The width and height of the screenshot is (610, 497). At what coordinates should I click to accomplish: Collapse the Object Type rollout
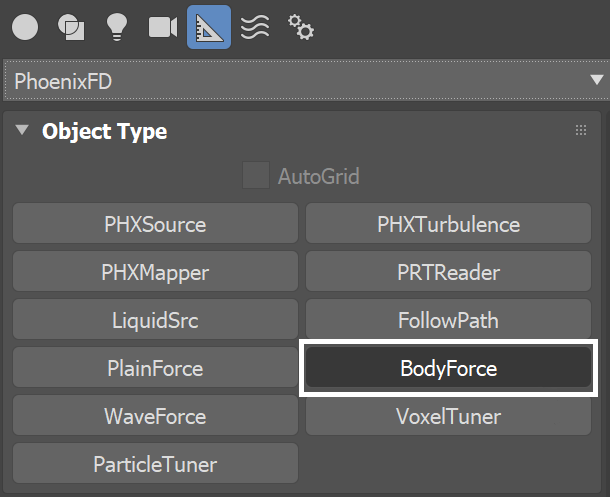[x=22, y=130]
